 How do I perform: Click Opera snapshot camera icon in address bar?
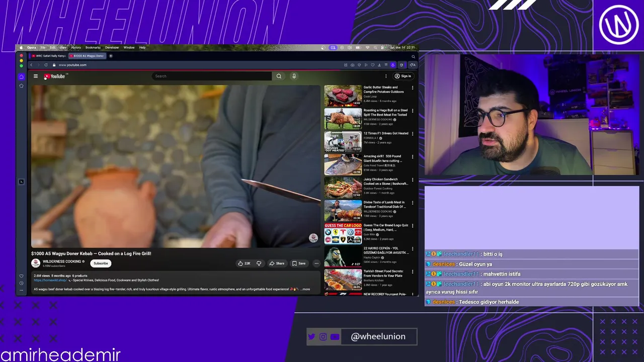[x=352, y=65]
